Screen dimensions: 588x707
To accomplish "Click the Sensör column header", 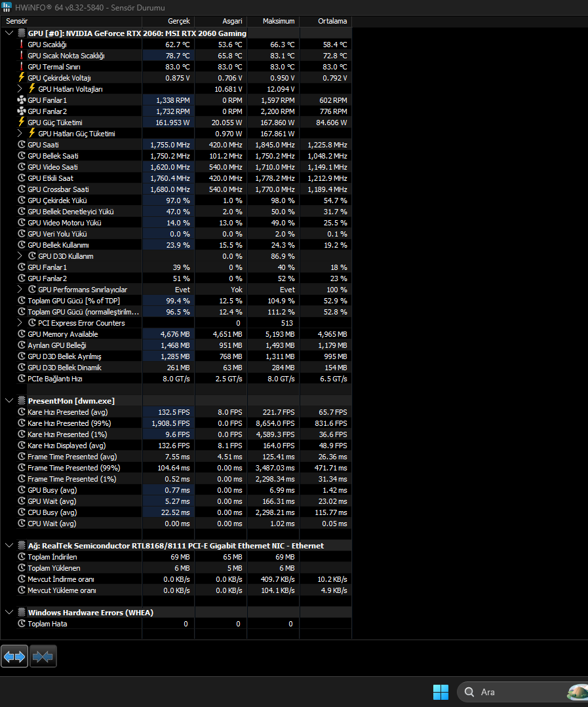I will [71, 21].
